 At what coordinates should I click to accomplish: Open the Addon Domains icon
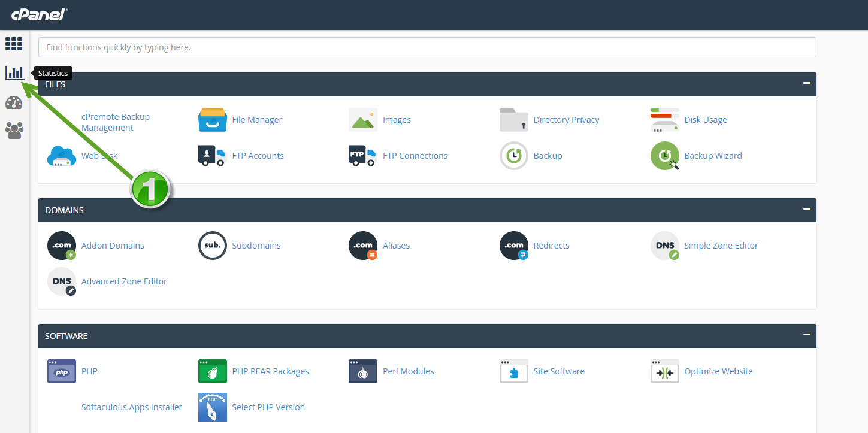(x=62, y=246)
